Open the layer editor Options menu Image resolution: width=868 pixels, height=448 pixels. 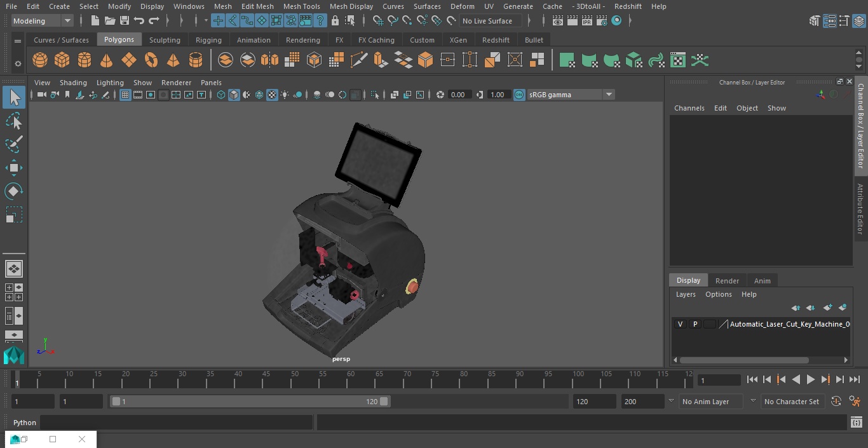point(719,294)
